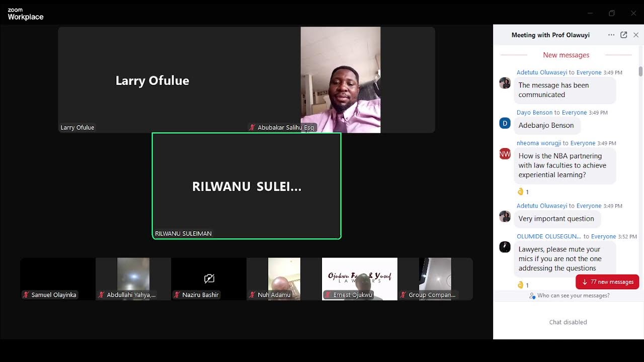
Task: Click 'Very important question' message bubble
Action: (557, 219)
